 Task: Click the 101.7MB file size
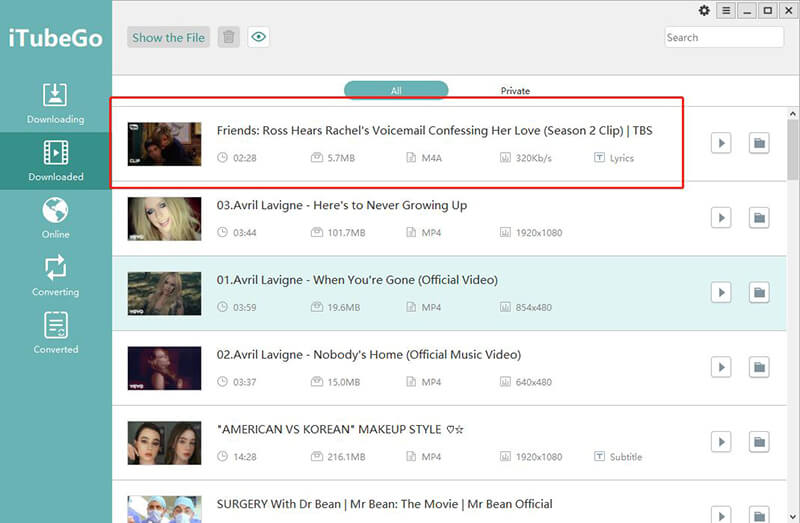tap(346, 233)
